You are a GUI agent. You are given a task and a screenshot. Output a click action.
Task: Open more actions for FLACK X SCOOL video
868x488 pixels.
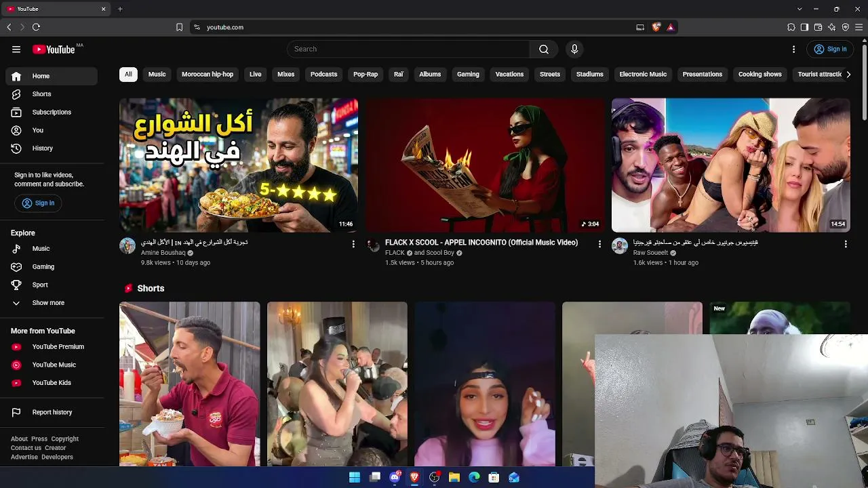click(599, 244)
